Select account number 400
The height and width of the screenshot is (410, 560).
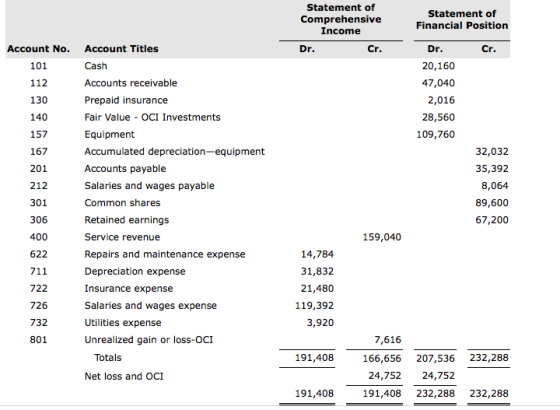(x=39, y=238)
